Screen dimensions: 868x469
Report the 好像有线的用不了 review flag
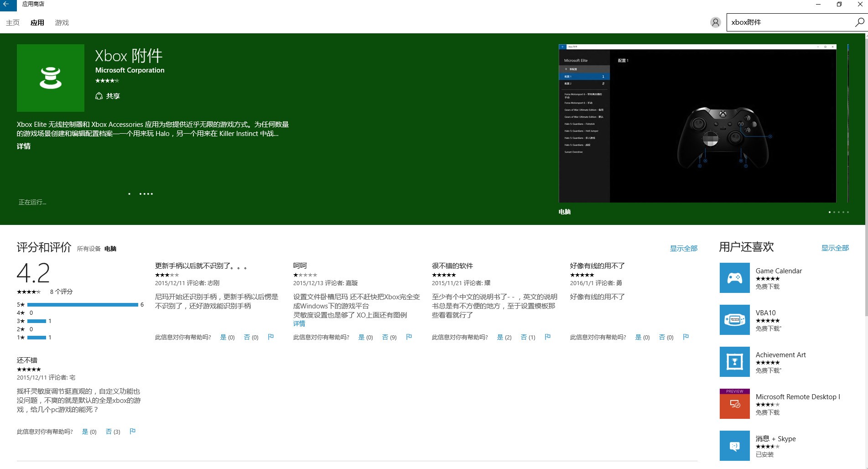686,337
